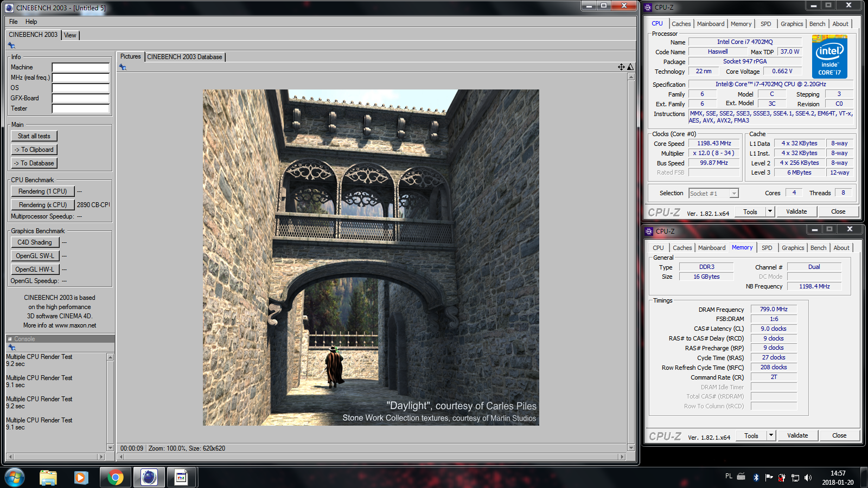The width and height of the screenshot is (868, 488).
Task: Click Validate in lower CPU-Z window
Action: click(x=797, y=435)
